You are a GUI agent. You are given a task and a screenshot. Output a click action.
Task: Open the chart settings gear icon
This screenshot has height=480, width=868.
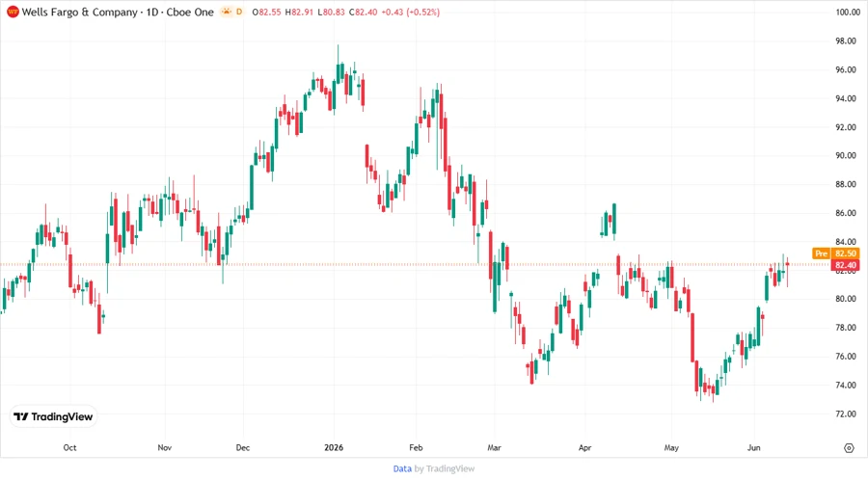[x=849, y=448]
